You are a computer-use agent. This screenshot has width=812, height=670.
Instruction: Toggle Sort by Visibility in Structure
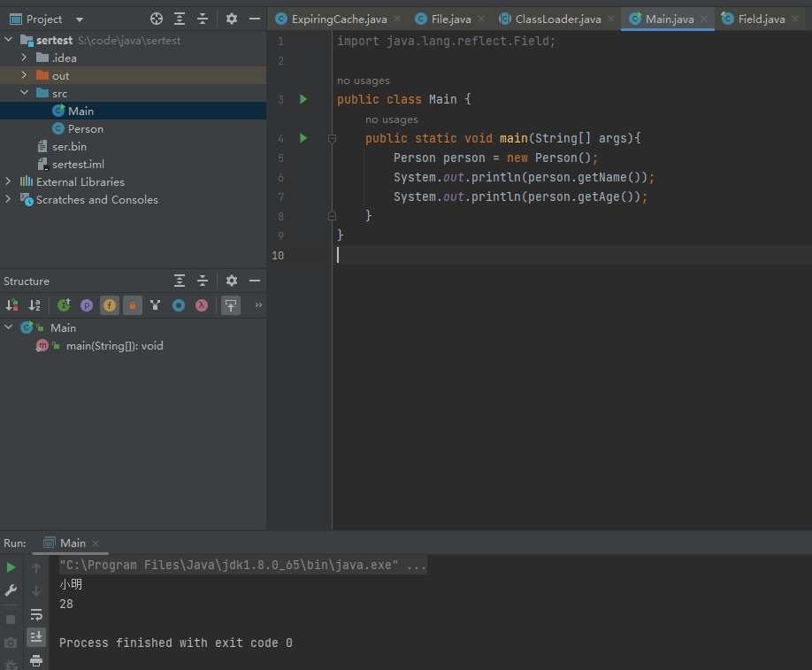coord(11,305)
